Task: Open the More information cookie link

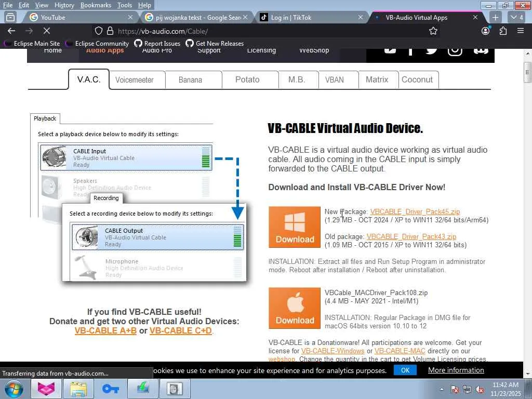Action: click(x=456, y=370)
